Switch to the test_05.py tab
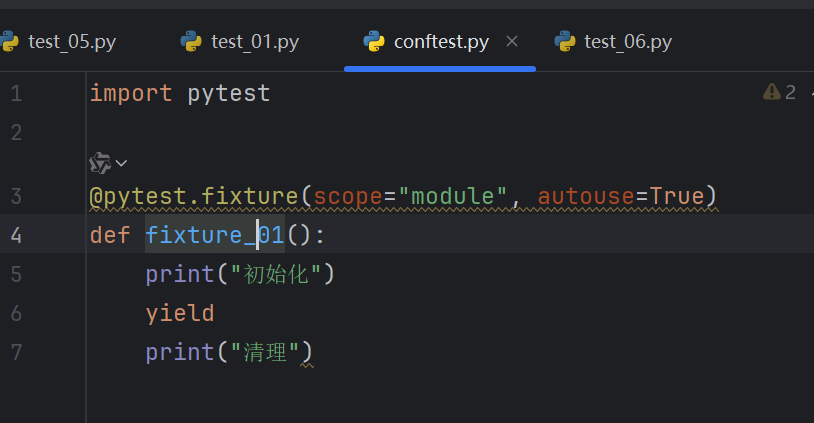 [72, 42]
